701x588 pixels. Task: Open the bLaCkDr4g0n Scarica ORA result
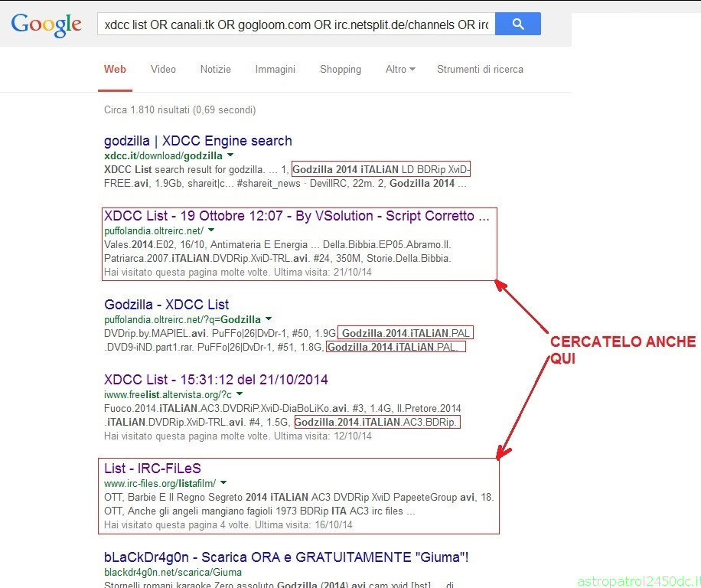[286, 557]
